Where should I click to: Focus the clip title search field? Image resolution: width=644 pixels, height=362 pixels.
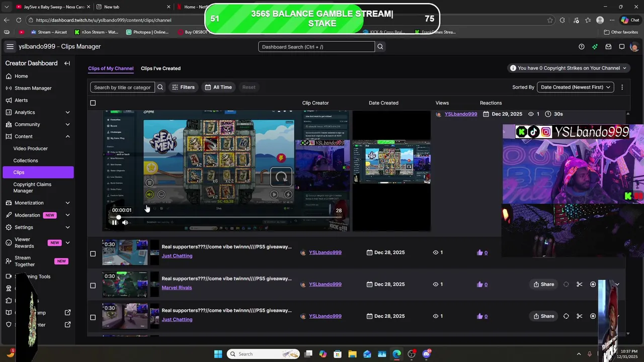click(122, 87)
